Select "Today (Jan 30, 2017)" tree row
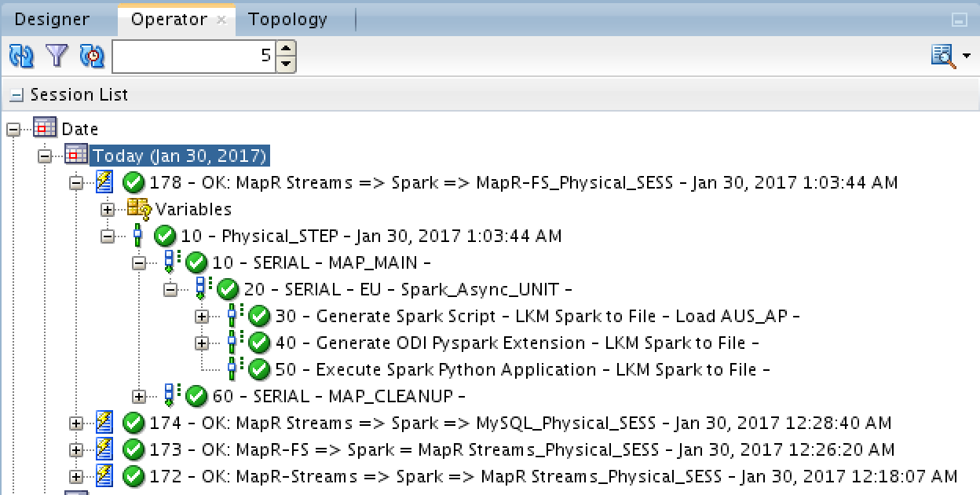 [x=181, y=155]
